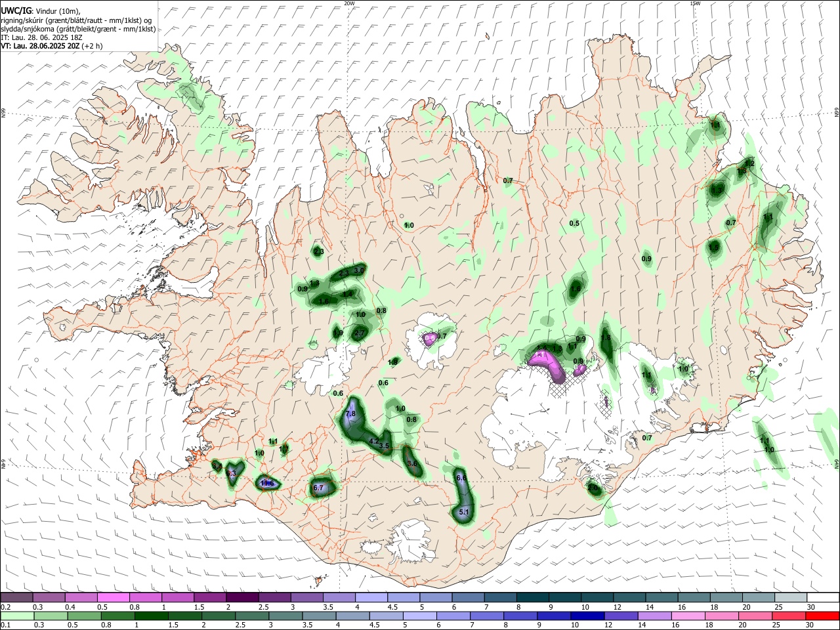
Task: Click the 2.7 precipitation value on the map
Action: [x=359, y=334]
